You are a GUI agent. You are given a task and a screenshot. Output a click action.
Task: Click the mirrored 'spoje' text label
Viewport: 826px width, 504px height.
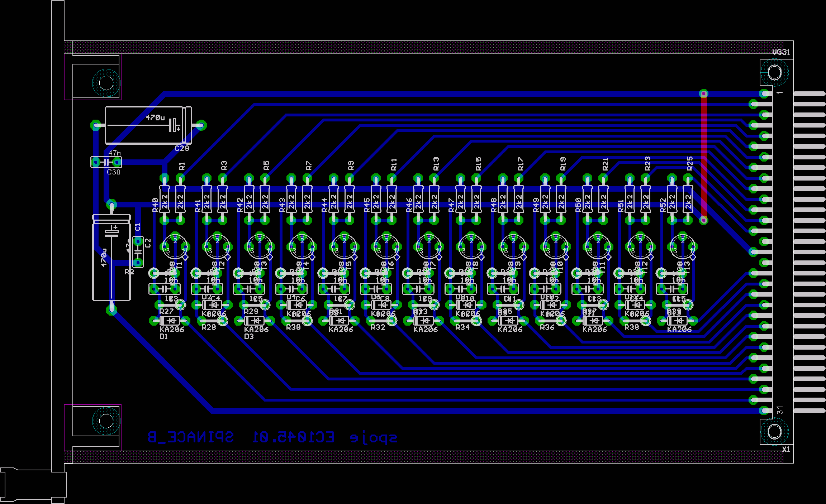(x=374, y=438)
